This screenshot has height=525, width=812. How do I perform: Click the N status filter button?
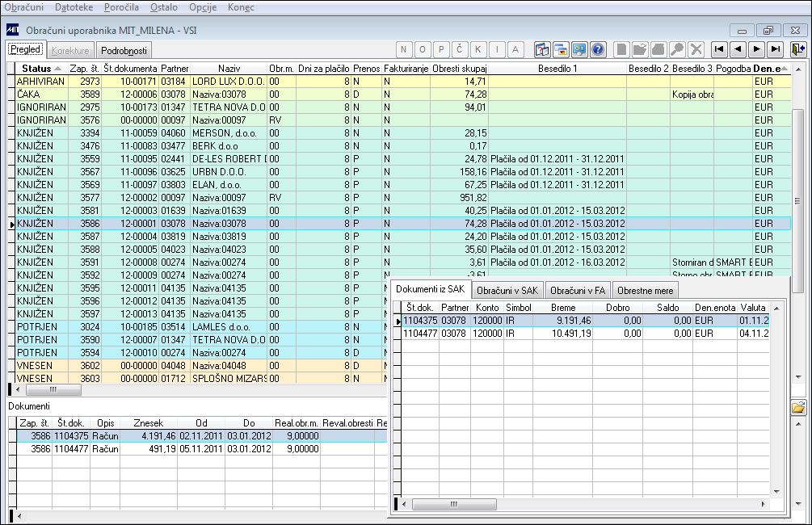tap(403, 50)
